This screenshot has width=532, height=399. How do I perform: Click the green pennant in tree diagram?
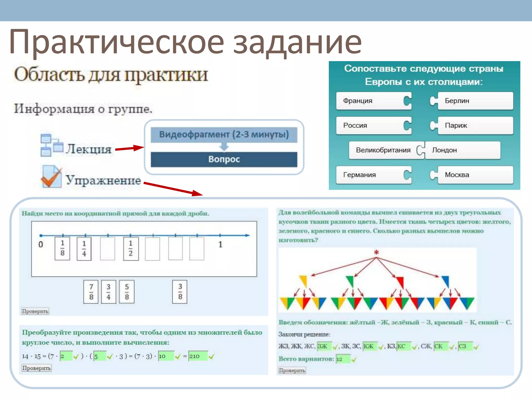[350, 282]
